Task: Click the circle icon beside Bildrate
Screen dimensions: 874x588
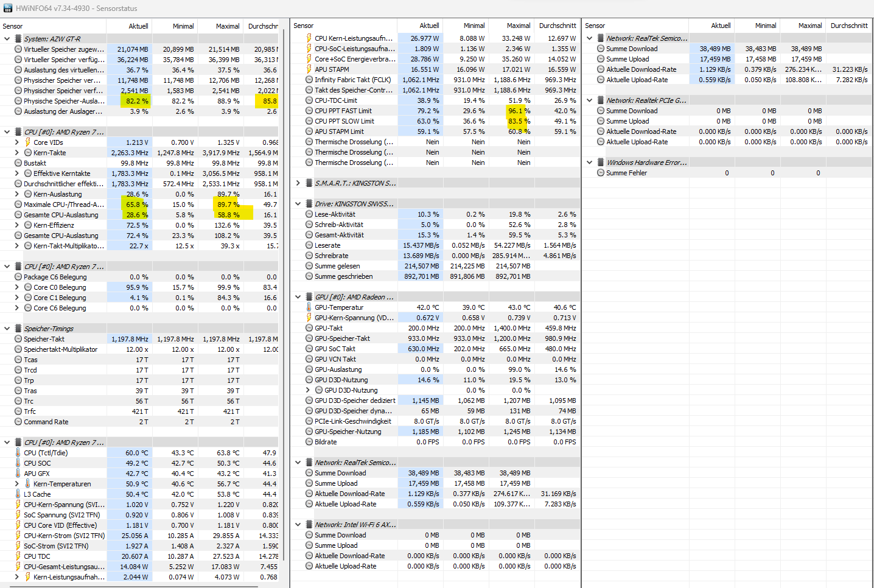Action: coord(309,442)
